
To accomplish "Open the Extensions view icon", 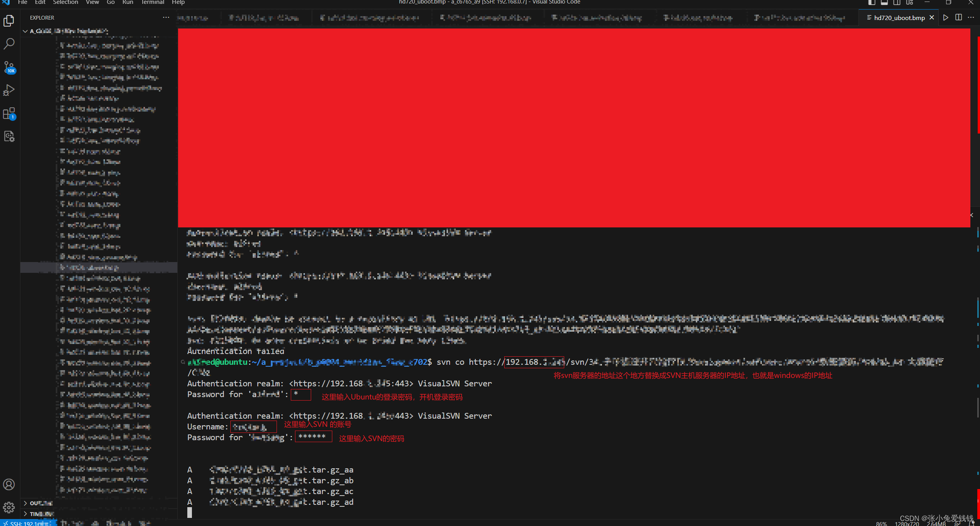I will 9,114.
